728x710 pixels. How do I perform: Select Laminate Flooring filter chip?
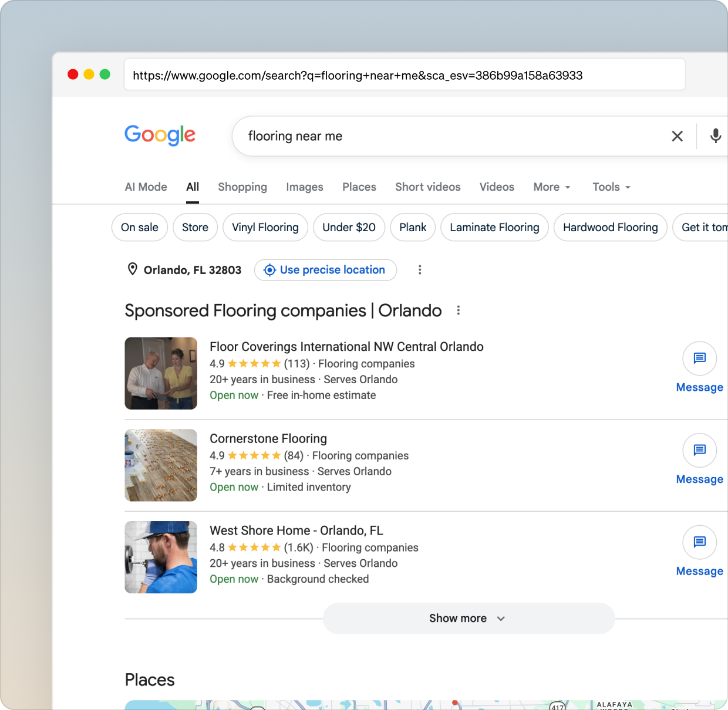pyautogui.click(x=494, y=227)
